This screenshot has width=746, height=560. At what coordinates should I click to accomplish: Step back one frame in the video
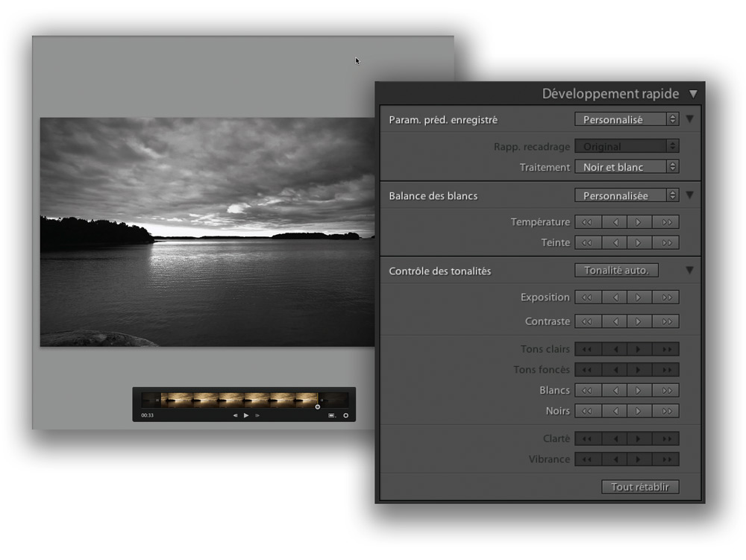coord(235,415)
